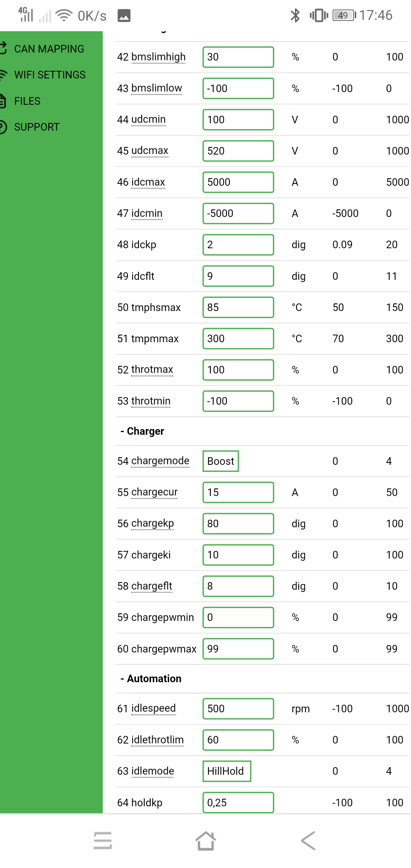Open the idlemode HillHold dropdown
The height and width of the screenshot is (868, 411).
pos(226,771)
